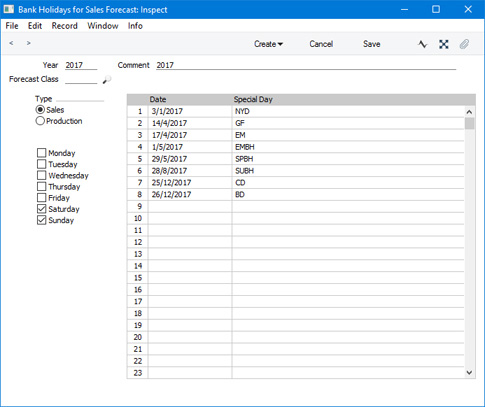Click the table scroll down arrow
485x407 pixels.
coord(469,373)
